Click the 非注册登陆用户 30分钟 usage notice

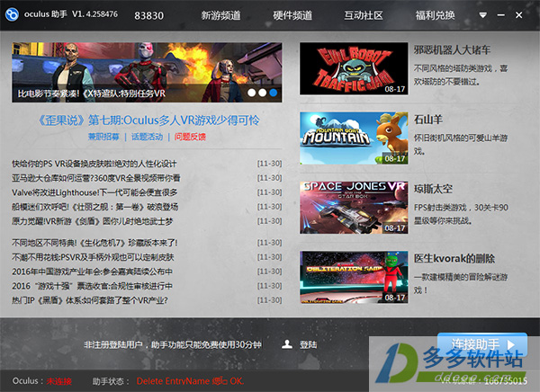click(x=173, y=344)
